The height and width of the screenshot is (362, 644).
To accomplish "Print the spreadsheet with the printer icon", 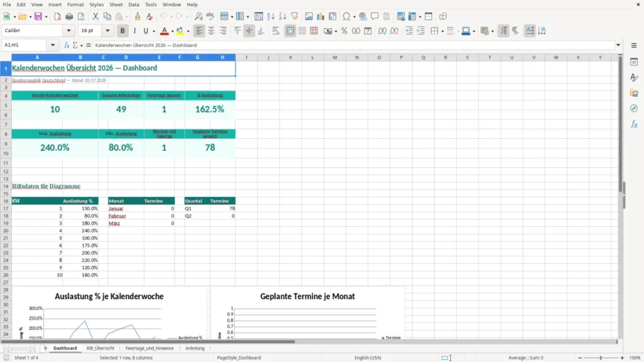I will tap(69, 16).
